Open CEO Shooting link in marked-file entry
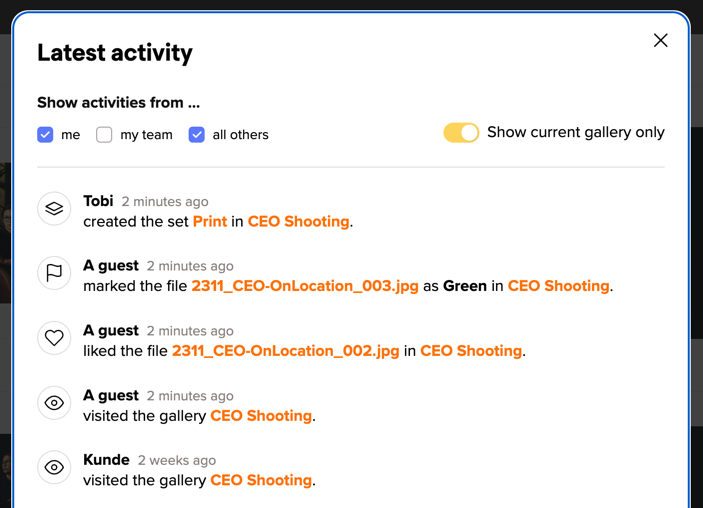 click(x=558, y=286)
